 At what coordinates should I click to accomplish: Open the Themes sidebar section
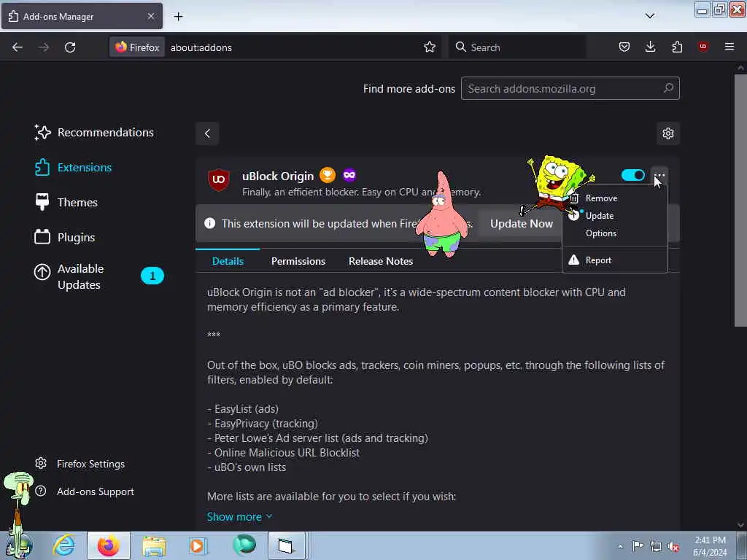[66, 203]
